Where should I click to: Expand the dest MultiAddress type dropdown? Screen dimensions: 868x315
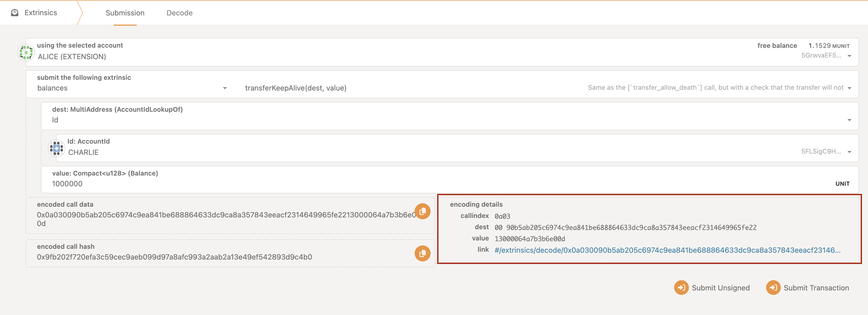coord(849,120)
